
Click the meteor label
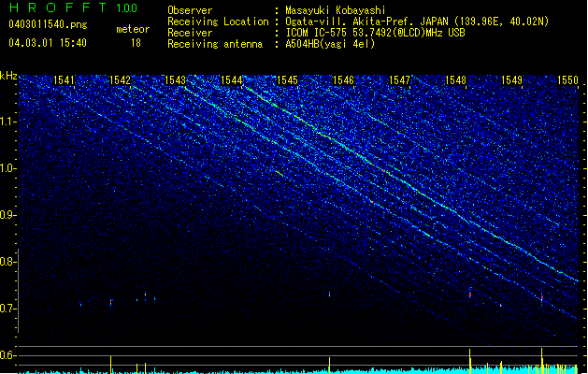(x=133, y=29)
